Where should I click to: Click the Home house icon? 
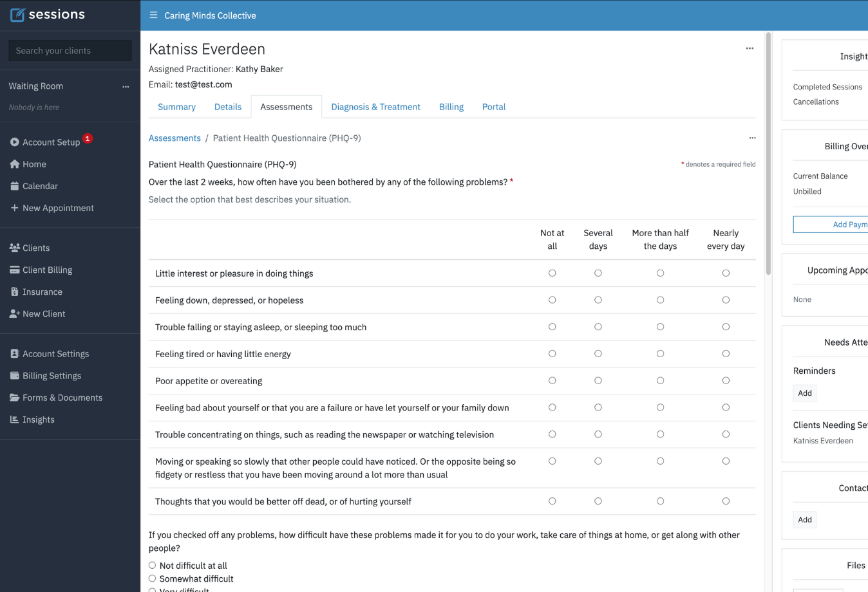click(15, 164)
